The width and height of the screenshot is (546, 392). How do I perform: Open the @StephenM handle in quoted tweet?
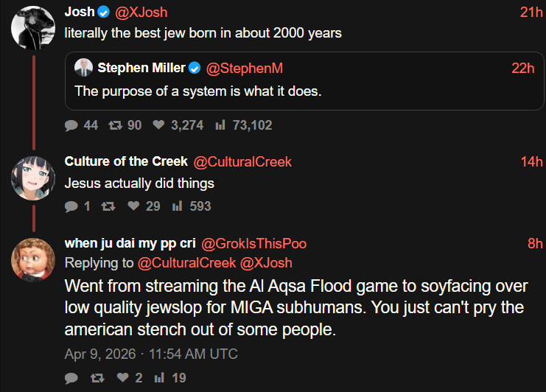(244, 69)
